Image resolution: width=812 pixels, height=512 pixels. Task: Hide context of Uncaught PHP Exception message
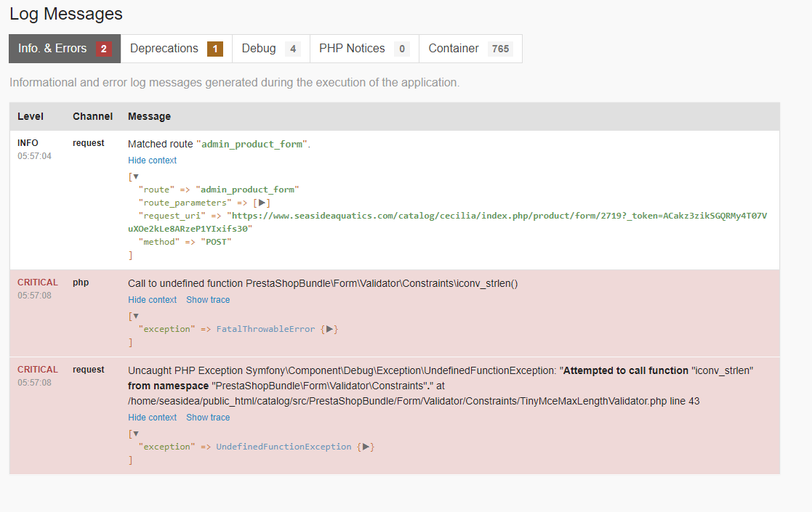pyautogui.click(x=152, y=418)
